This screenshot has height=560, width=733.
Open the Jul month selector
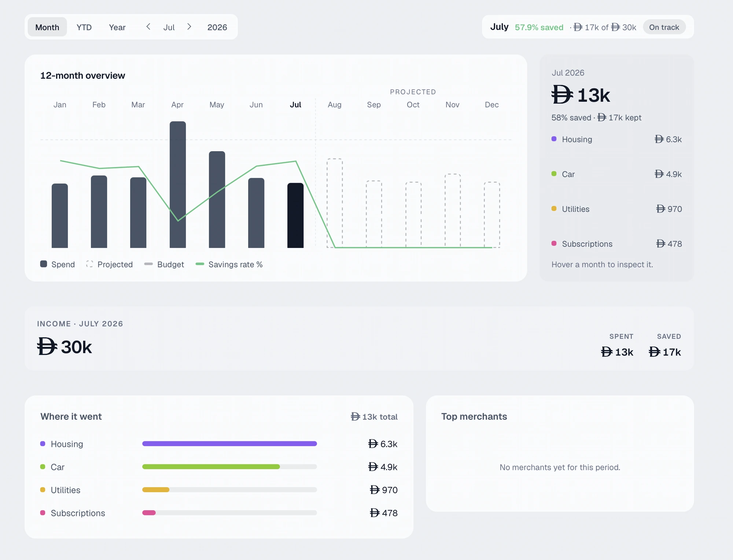pos(169,27)
